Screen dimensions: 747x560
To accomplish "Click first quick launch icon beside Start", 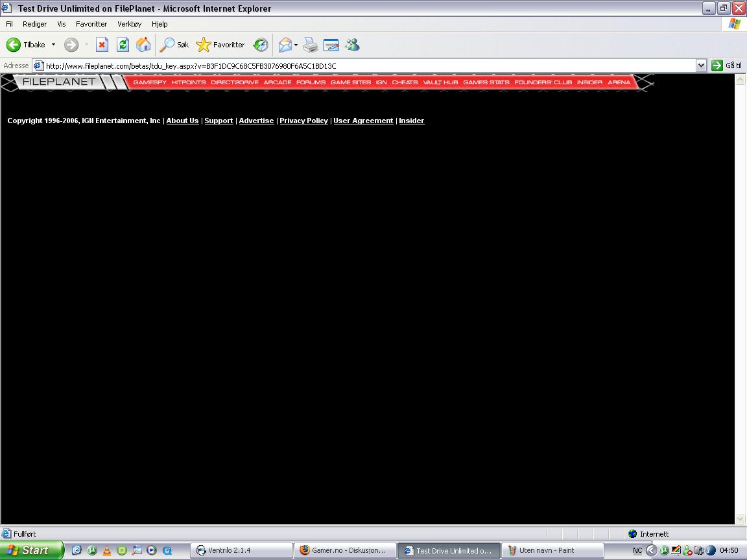I will (x=77, y=550).
